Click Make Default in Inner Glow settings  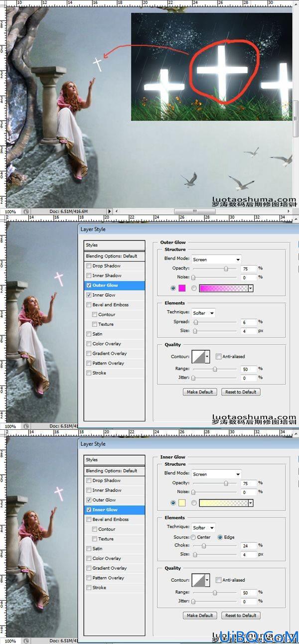pos(200,616)
